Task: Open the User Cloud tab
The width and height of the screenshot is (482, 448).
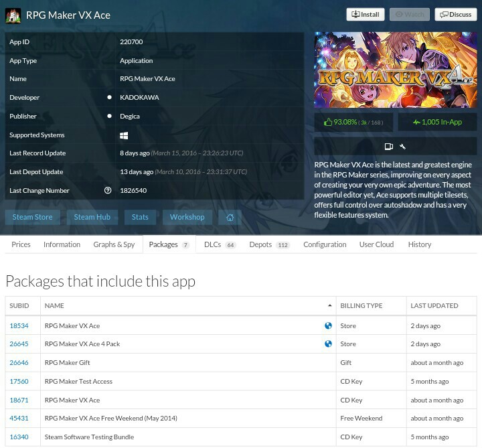Action: (376, 244)
